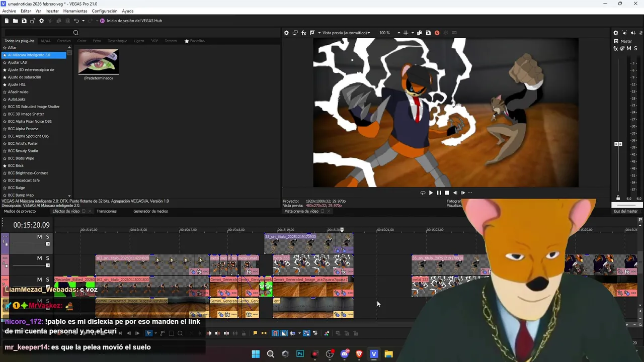Open the Archivo menu
The width and height of the screenshot is (644, 362).
[9, 11]
